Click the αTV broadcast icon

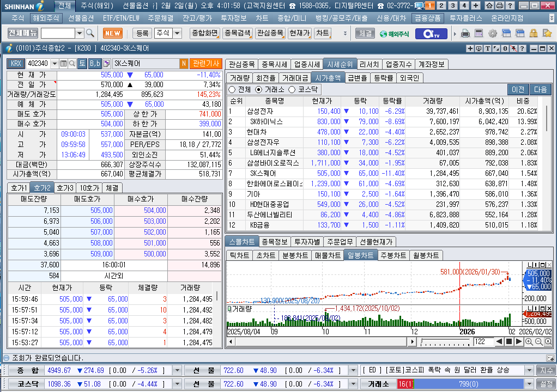coord(432,34)
